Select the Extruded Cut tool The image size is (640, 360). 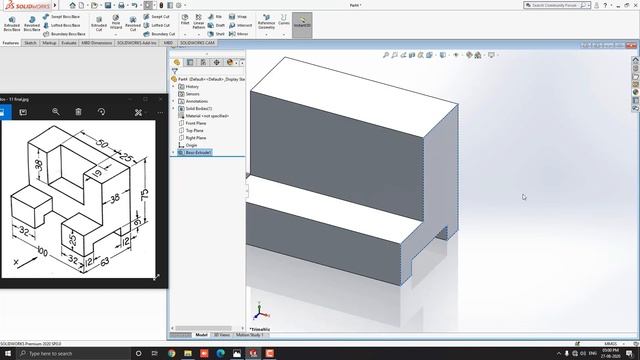(x=99, y=24)
